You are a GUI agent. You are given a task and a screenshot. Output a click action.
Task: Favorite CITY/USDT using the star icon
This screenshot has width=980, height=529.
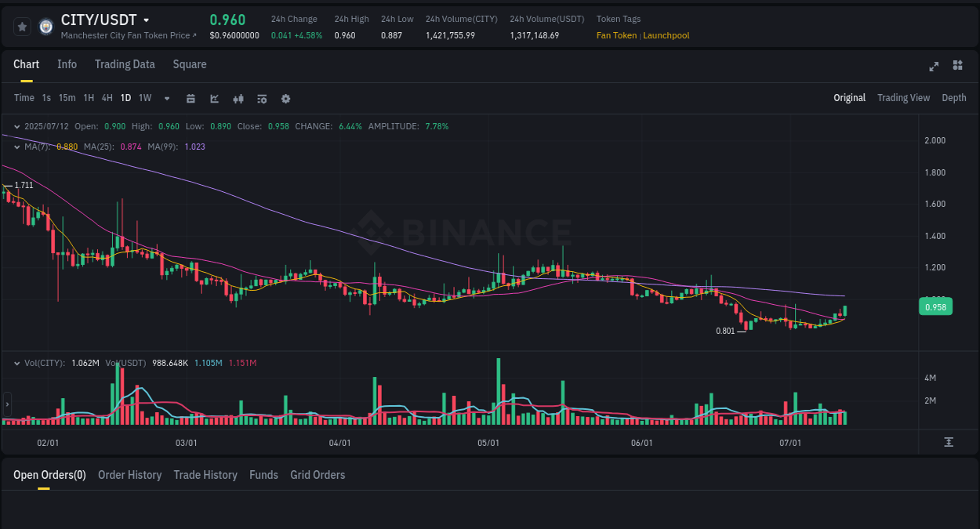(x=22, y=26)
